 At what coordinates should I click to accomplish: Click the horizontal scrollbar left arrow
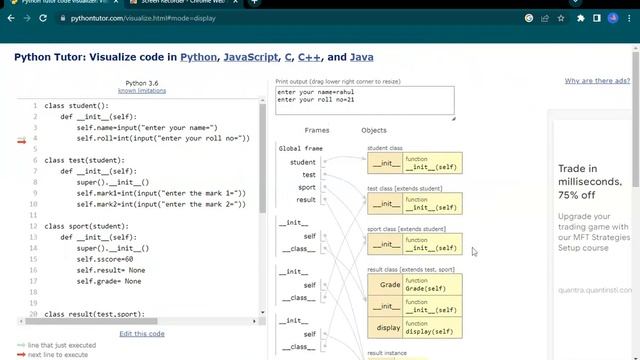point(21,321)
